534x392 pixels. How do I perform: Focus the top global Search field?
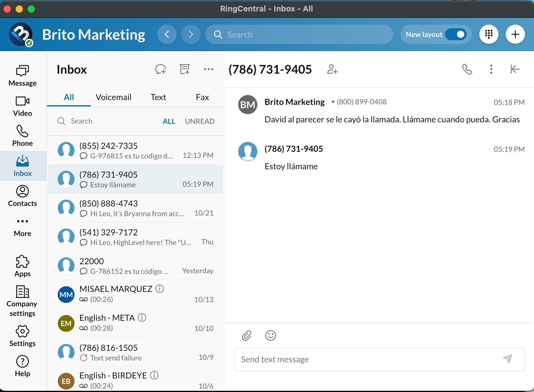coord(299,34)
